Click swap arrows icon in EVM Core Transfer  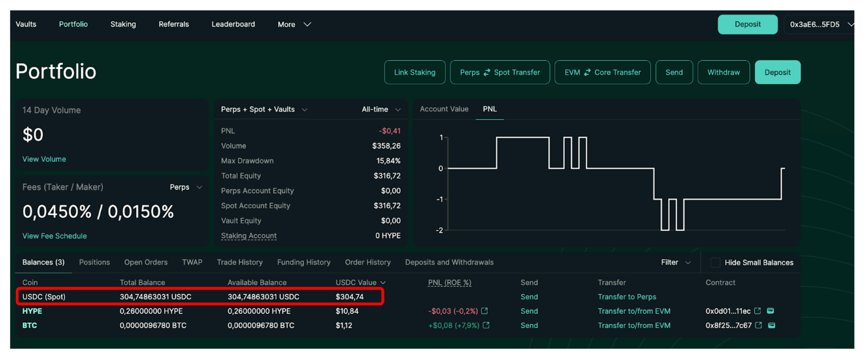(x=587, y=73)
